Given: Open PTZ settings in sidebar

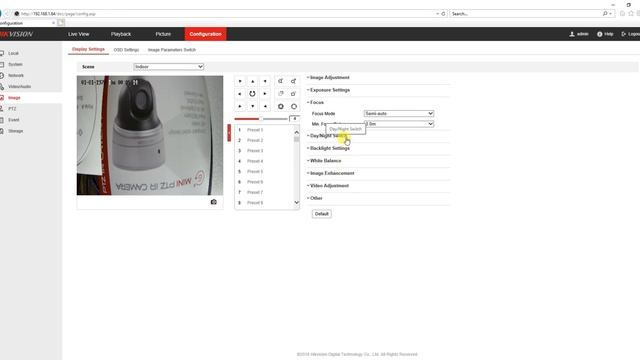Looking at the screenshot, I should click(x=12, y=109).
